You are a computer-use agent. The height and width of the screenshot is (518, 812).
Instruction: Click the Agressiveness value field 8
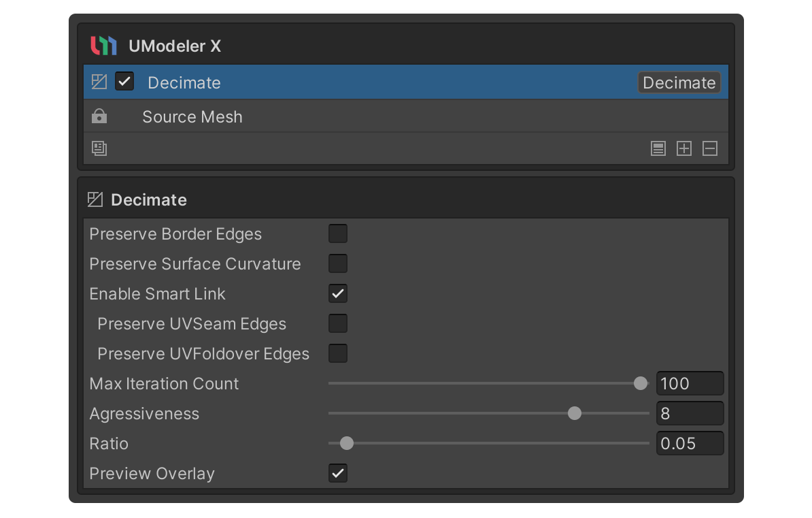[690, 413]
